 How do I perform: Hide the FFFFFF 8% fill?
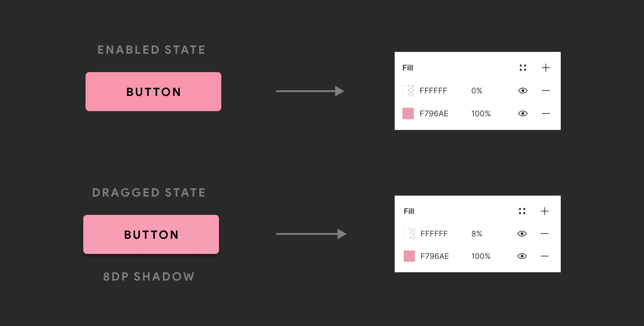tap(522, 234)
